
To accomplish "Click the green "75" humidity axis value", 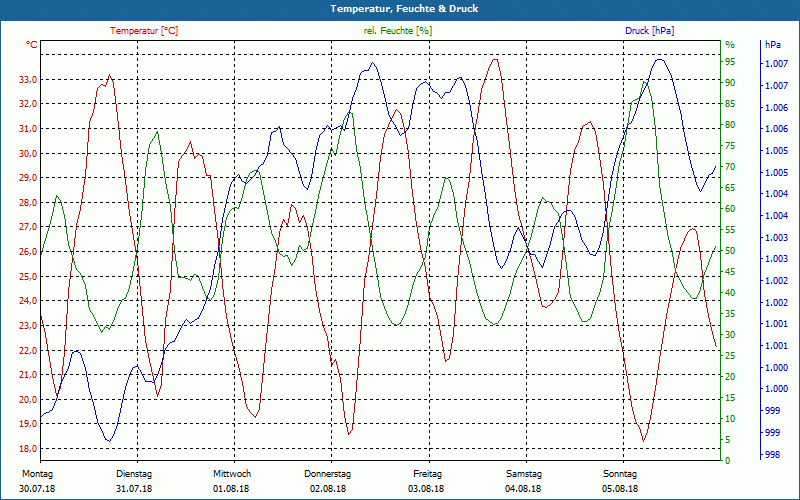I will pos(730,146).
